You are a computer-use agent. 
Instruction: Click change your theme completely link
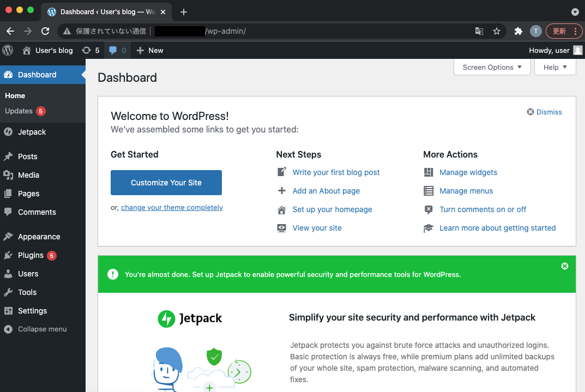172,207
